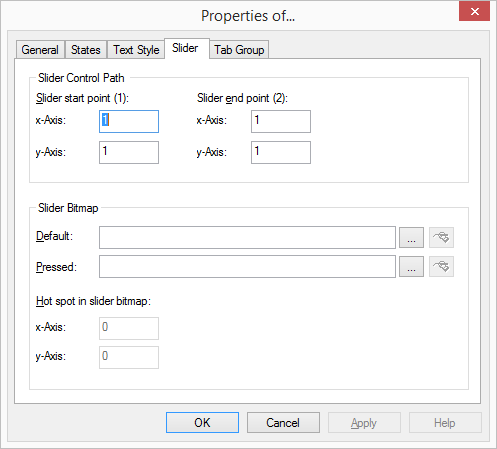Image resolution: width=497 pixels, height=449 pixels.
Task: Click the Pressed slider bitmap path field
Action: coord(247,266)
